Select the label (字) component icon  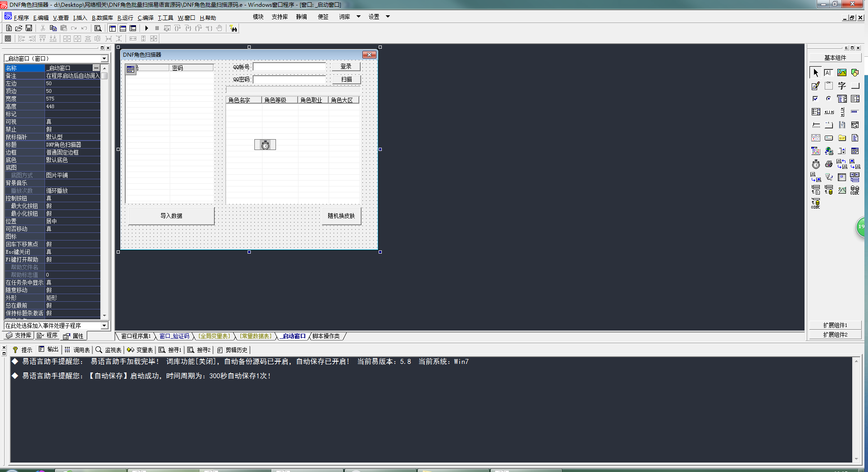coord(842,86)
